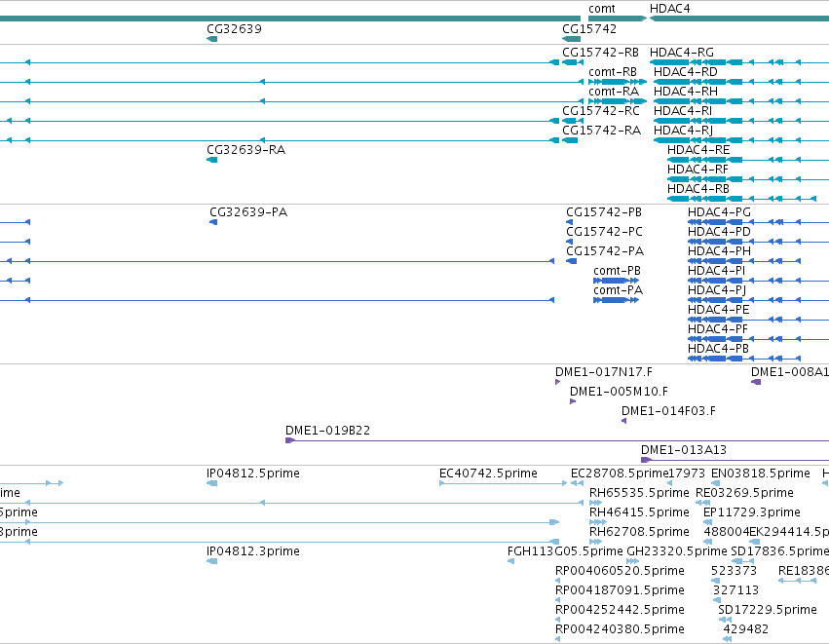Viewport: 829px width, 644px height.
Task: Select transcript CG15742-RA
Action: [601, 131]
